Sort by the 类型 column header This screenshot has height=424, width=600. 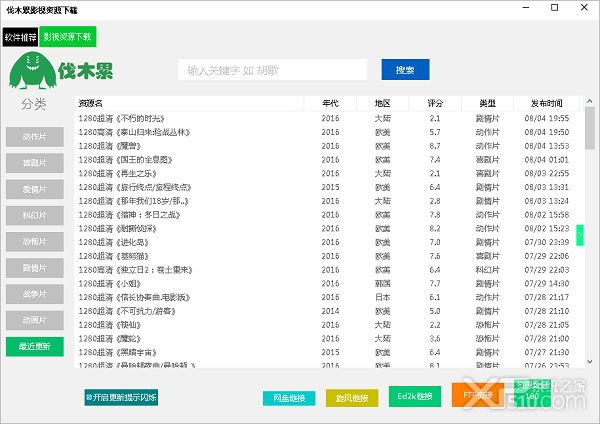(x=488, y=103)
